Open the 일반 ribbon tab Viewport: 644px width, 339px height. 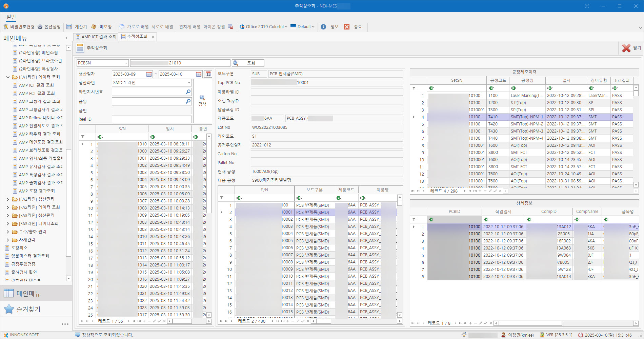[x=11, y=17]
